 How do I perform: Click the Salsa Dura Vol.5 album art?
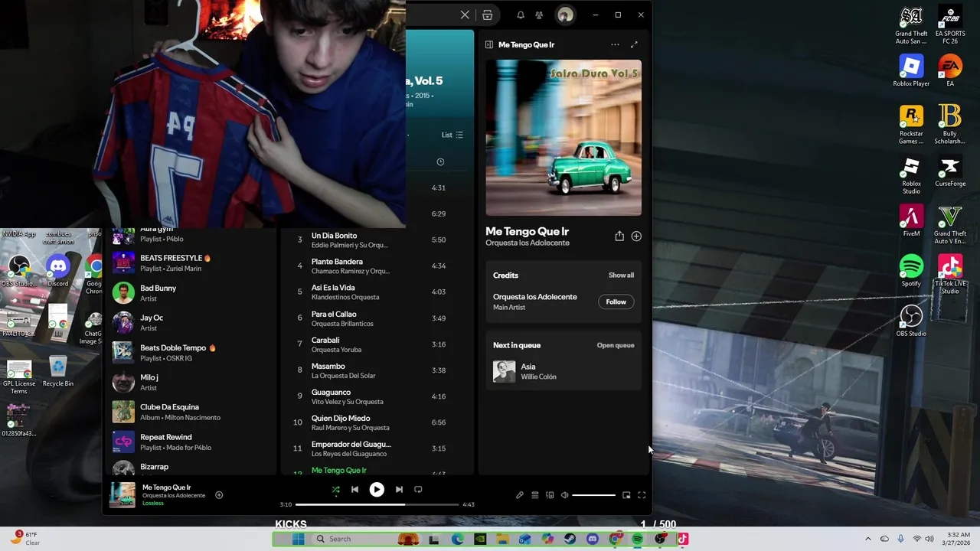(563, 138)
